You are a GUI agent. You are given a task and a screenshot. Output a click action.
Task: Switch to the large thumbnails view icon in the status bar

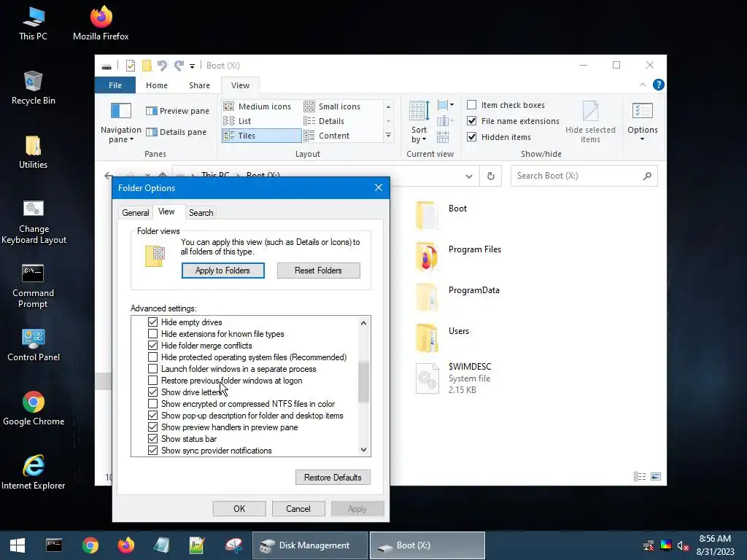(656, 477)
